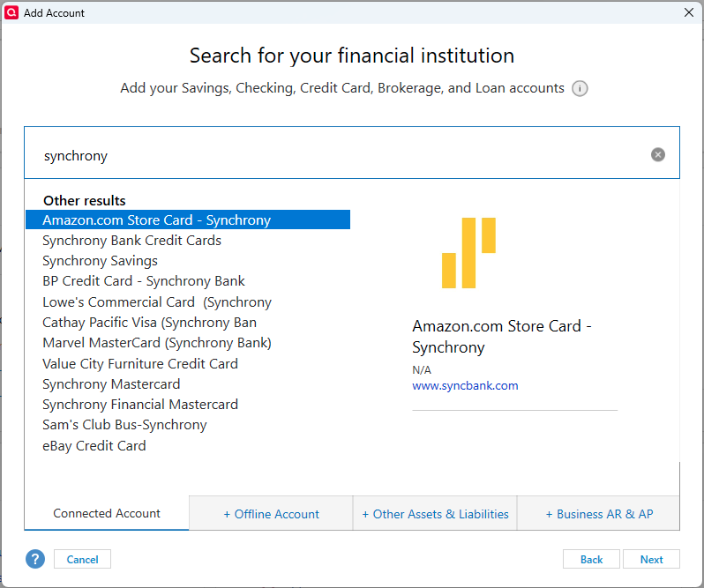This screenshot has height=588, width=704.
Task: Switch to Offline Account tab
Action: [x=271, y=514]
